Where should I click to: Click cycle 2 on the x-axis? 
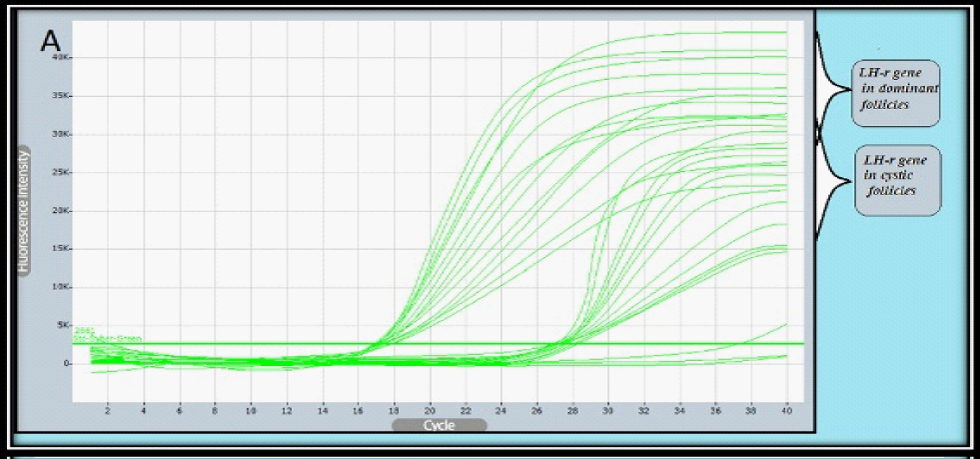tap(108, 410)
